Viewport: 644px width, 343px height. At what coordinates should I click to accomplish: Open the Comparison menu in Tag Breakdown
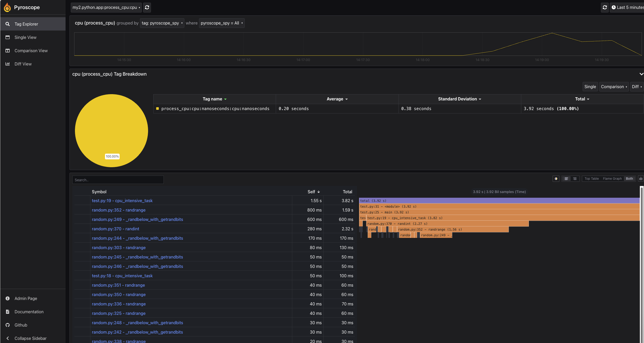[613, 87]
